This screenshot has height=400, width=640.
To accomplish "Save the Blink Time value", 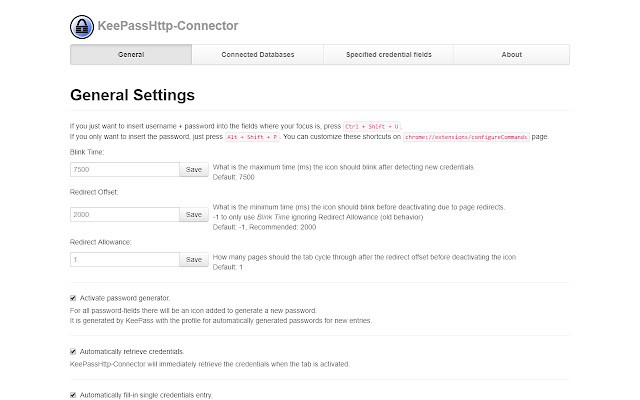I will click(x=194, y=170).
